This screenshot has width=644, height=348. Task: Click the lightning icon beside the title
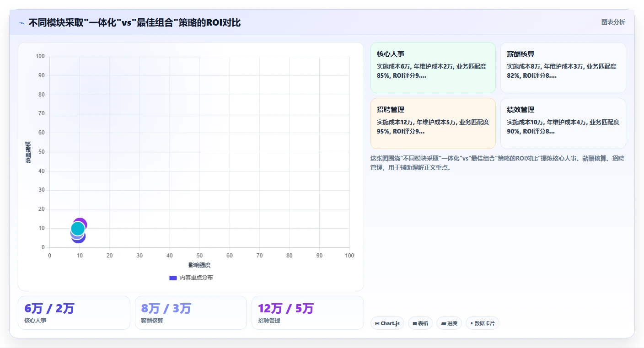[22, 23]
